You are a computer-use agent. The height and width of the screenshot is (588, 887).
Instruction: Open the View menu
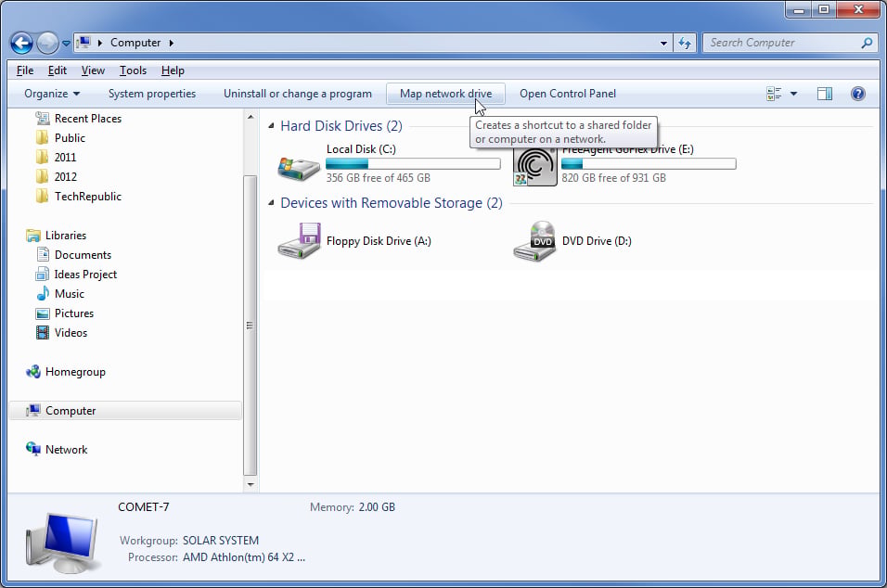click(93, 70)
